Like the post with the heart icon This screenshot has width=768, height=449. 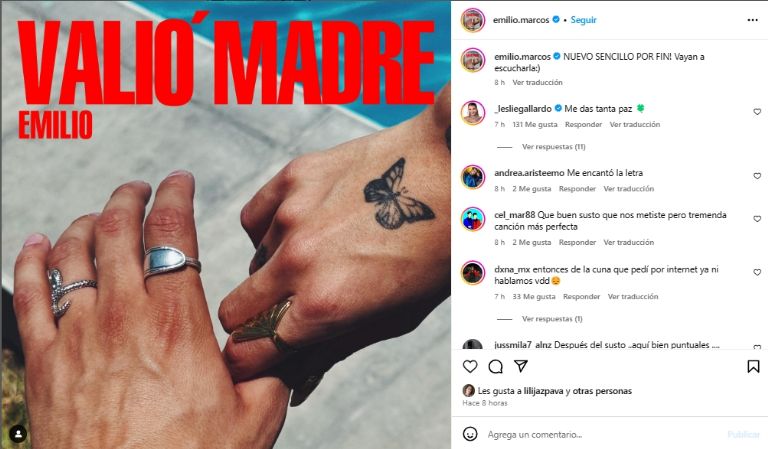[x=470, y=366]
